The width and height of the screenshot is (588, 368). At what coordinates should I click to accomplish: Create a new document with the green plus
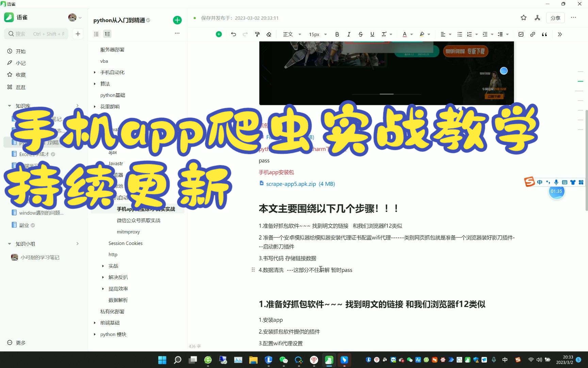tap(177, 20)
